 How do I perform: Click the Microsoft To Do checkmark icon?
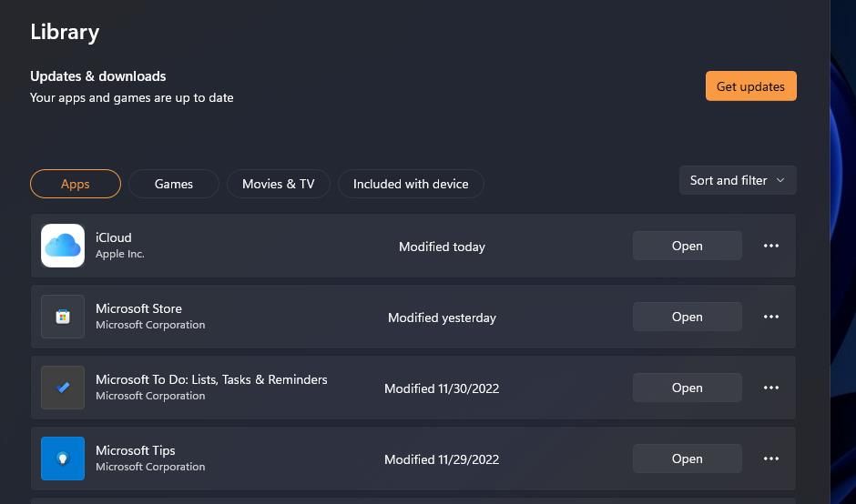coord(63,388)
